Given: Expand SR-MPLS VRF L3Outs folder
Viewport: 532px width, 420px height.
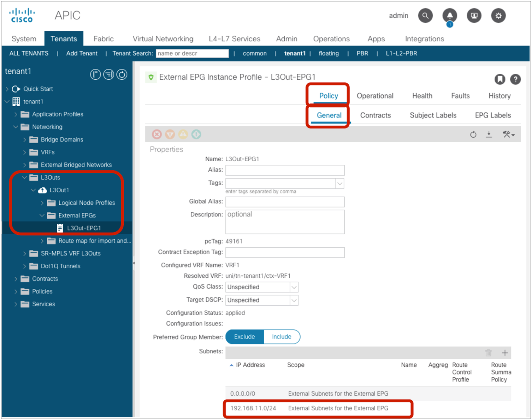Looking at the screenshot, I should 24,253.
